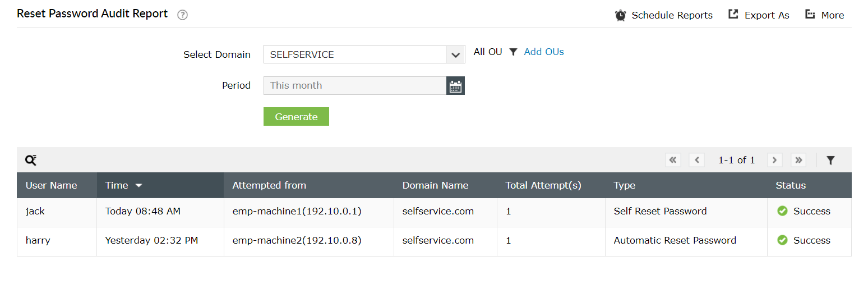
Task: Open the table column filter funnel
Action: [830, 161]
